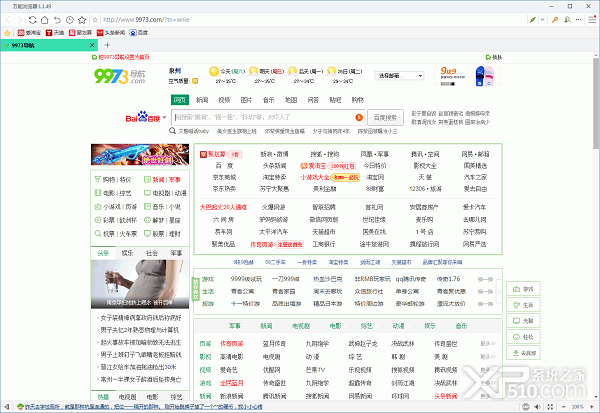Click the user account toolbar icon

click(567, 20)
